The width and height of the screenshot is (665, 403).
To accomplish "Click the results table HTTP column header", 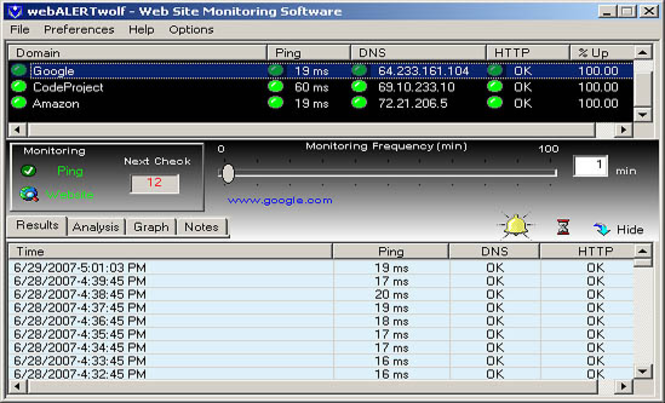I will pos(587,251).
